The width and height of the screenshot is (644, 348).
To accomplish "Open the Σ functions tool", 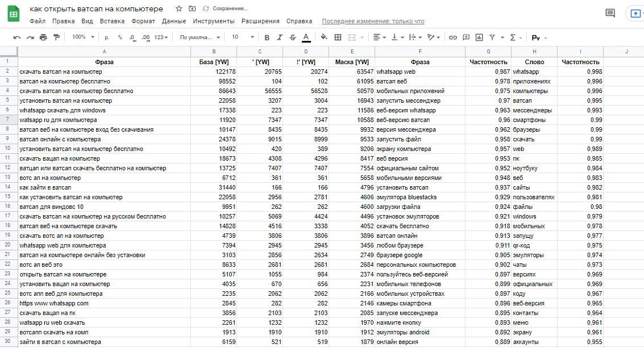I will pyautogui.click(x=513, y=37).
